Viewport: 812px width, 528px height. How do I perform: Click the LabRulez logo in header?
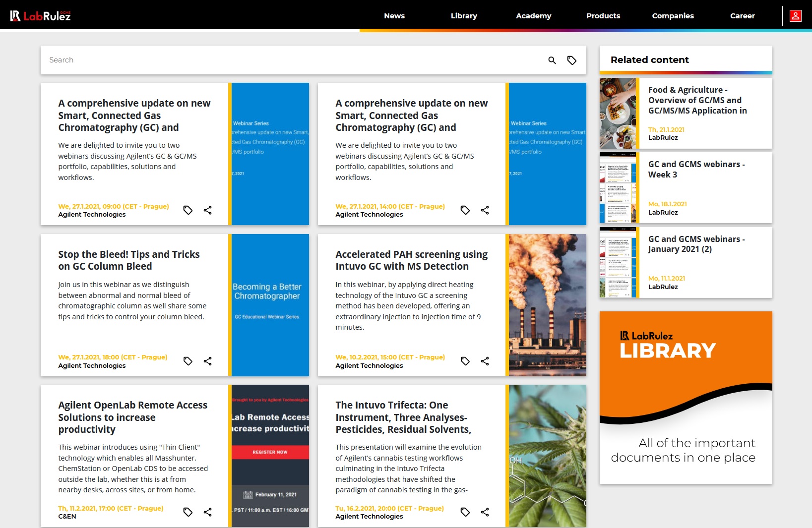point(41,16)
